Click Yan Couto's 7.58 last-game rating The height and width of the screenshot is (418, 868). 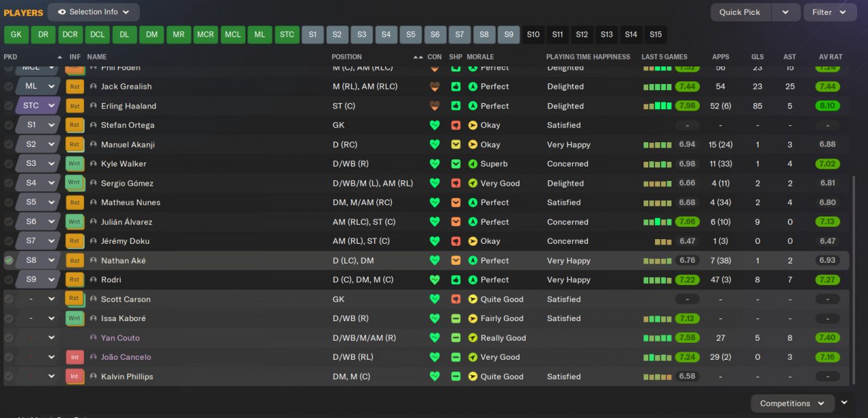coord(687,337)
